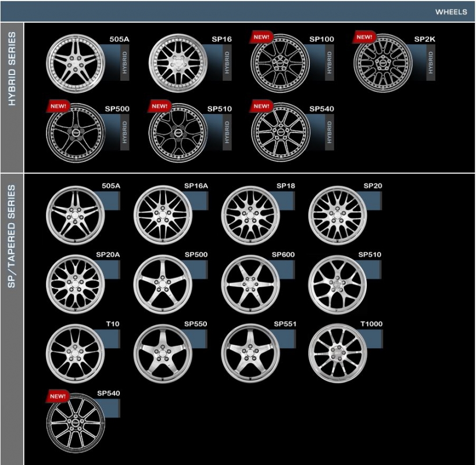Screen dimensions: 476x465
Task: Click the SP2K hybrid wheel image
Action: click(382, 63)
